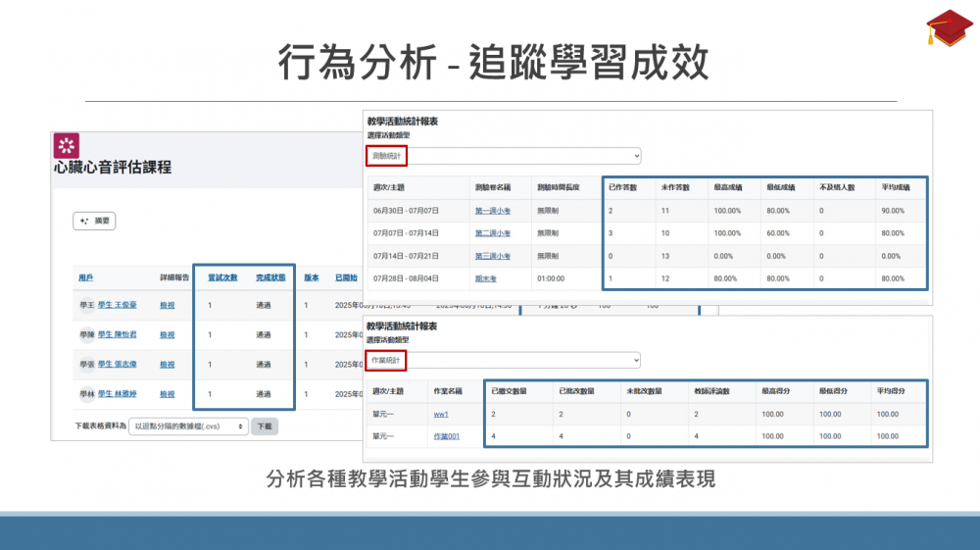Open the 作業001 assignment link
This screenshot has height=550, width=980.
tap(446, 436)
